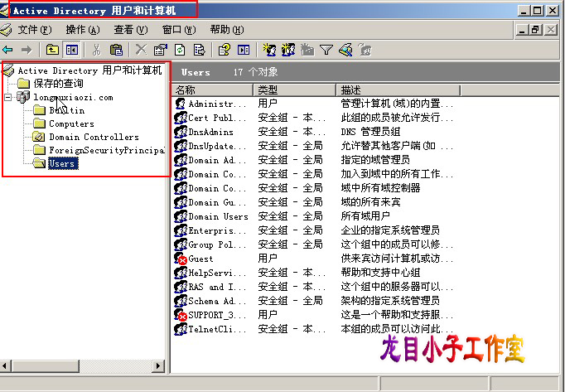This screenshot has width=565, height=392.
Task: Click the Forward arrow toolbar icon
Action: (x=27, y=50)
